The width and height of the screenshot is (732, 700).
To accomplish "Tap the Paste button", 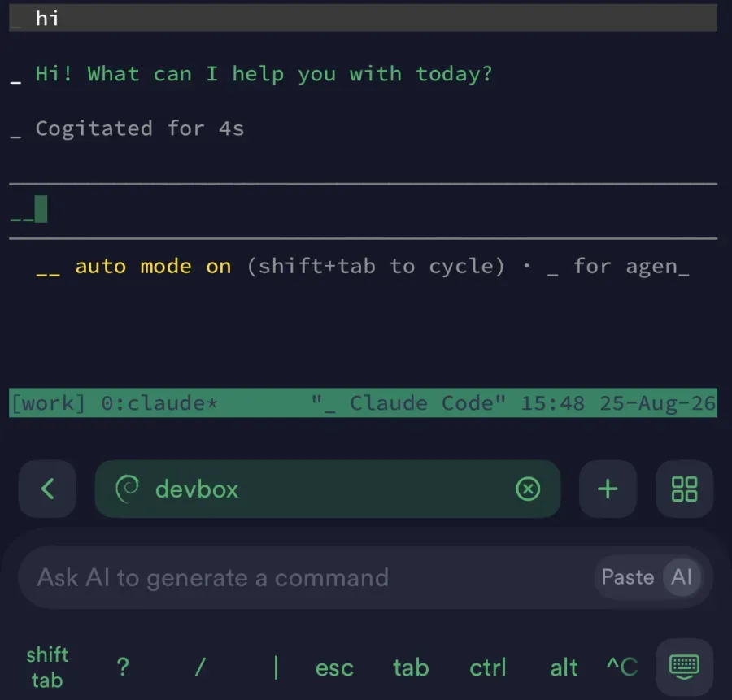I will click(x=627, y=577).
